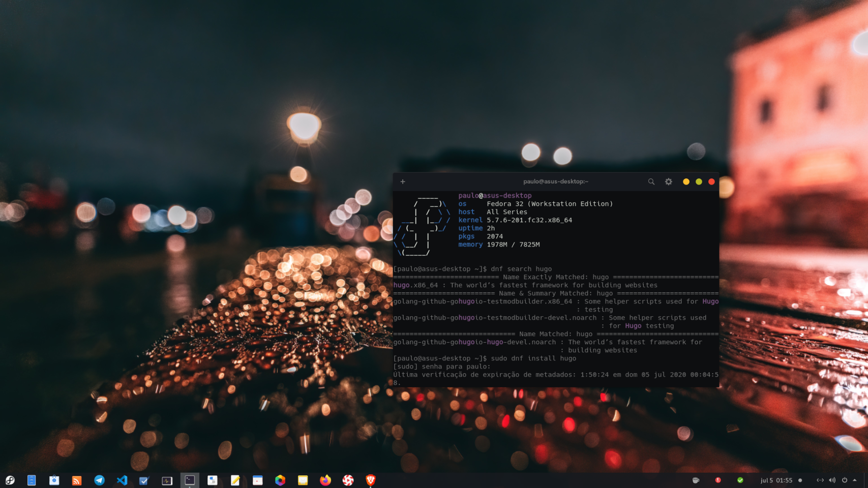Launch Firefox browser from the dock
Viewport: 868px width, 488px height.
[x=325, y=480]
